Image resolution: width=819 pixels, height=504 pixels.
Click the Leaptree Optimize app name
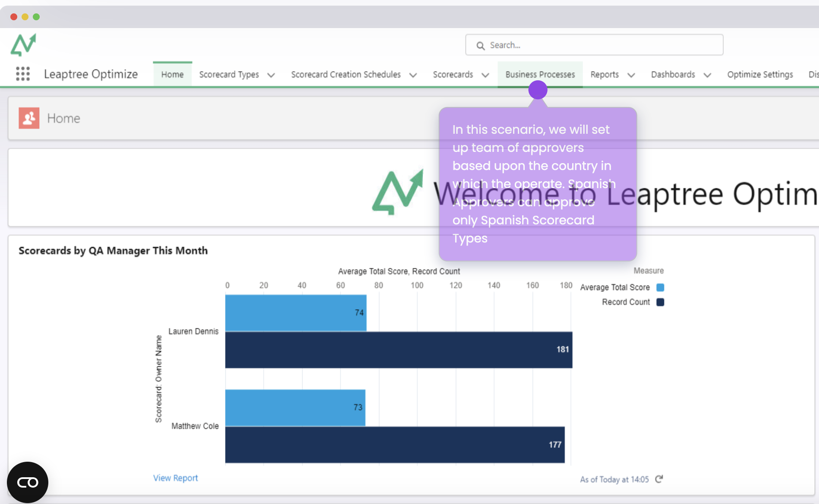click(x=91, y=74)
